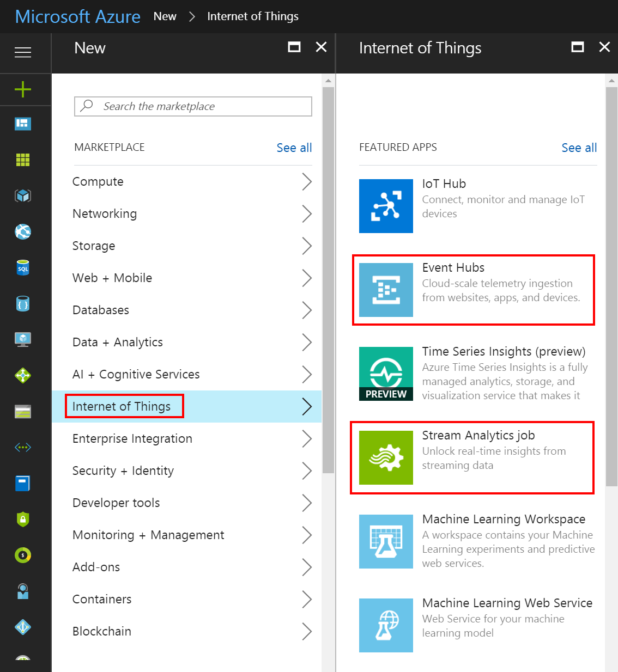Click the Storage category label

point(94,246)
